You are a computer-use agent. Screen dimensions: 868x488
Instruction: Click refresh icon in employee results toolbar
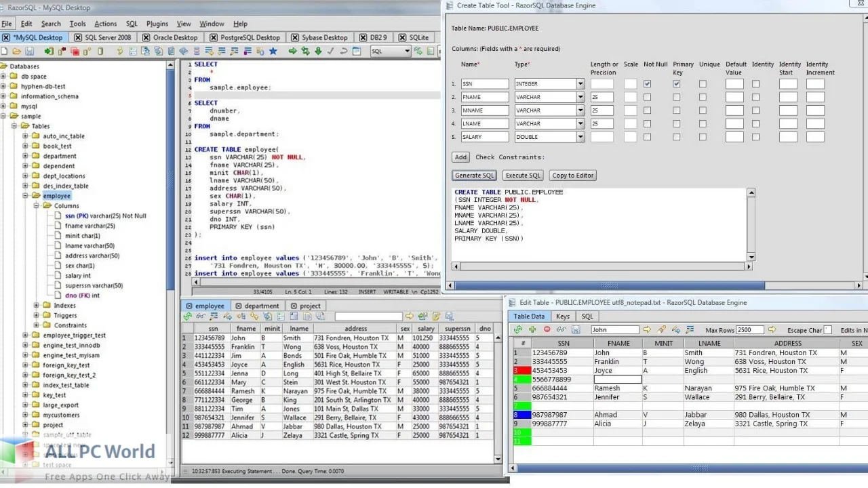point(187,316)
